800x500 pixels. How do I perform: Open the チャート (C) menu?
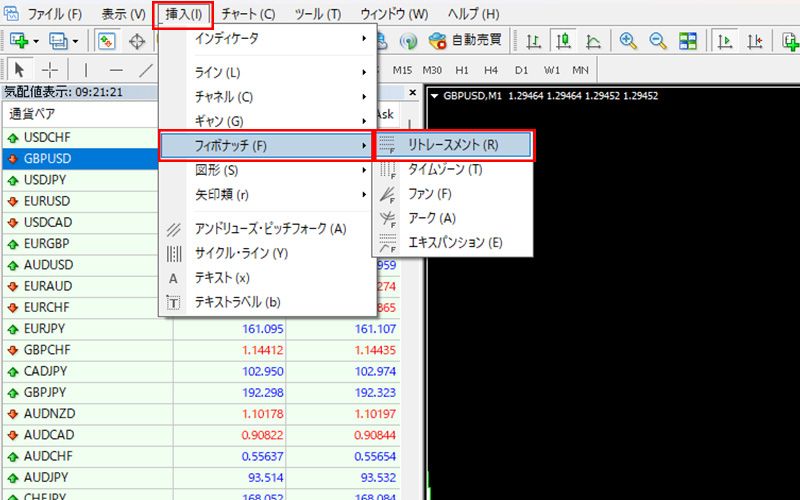point(248,14)
